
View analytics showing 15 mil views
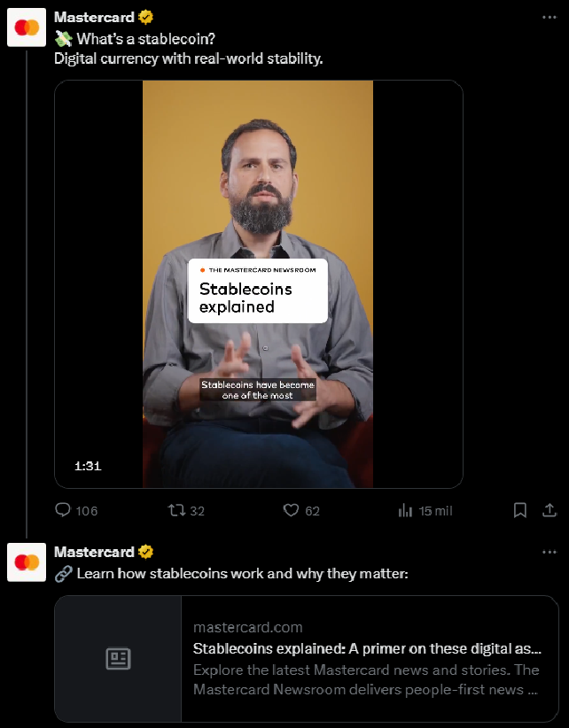[x=407, y=510]
